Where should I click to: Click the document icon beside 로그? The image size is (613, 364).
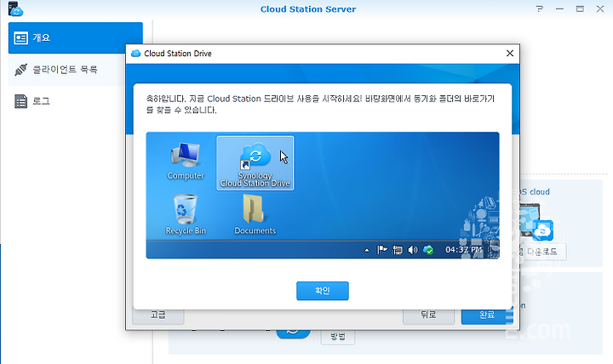click(20, 101)
